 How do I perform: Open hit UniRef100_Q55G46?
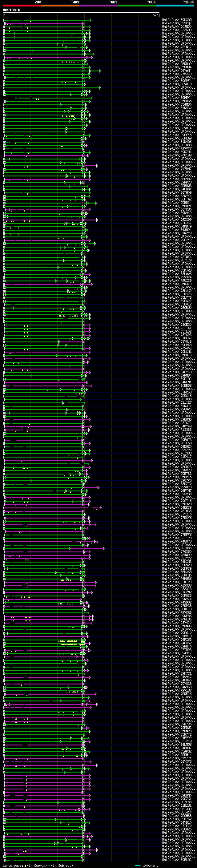click(177, 396)
